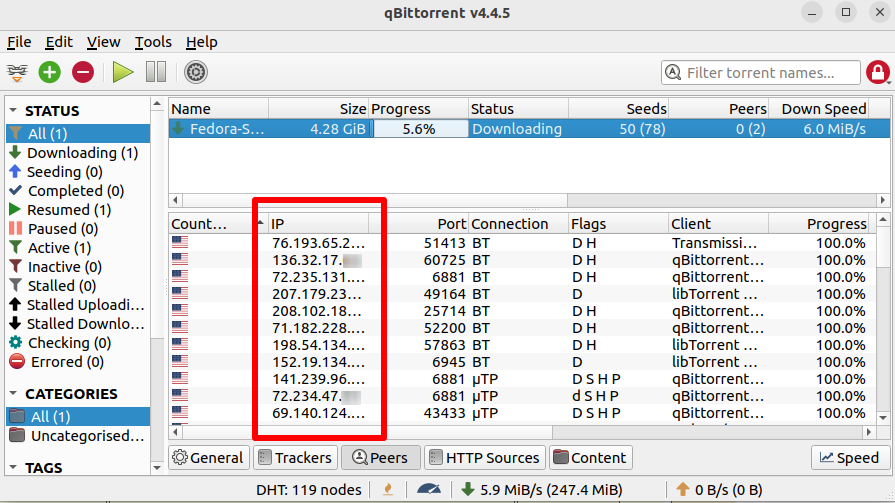Click the torrent list horizontal scrollbar

[x=374, y=200]
